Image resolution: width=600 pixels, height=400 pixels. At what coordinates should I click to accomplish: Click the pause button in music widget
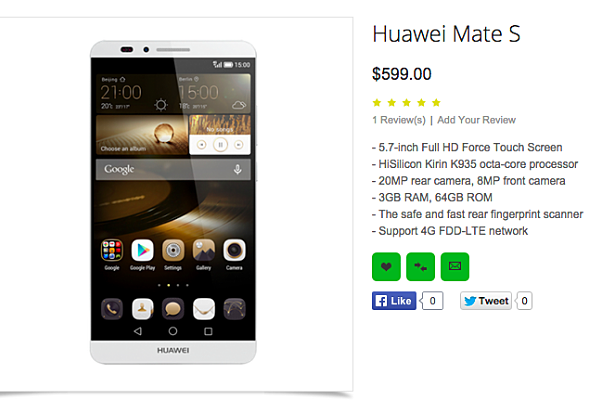(x=220, y=145)
